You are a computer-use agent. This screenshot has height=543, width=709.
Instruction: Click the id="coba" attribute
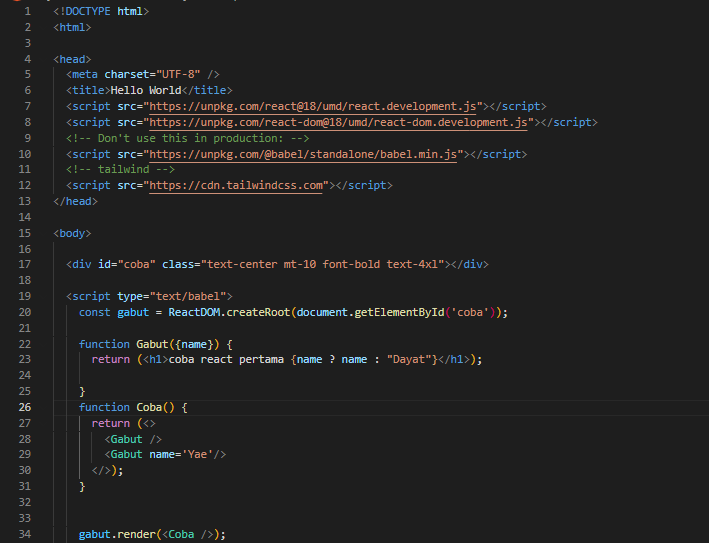(x=127, y=264)
